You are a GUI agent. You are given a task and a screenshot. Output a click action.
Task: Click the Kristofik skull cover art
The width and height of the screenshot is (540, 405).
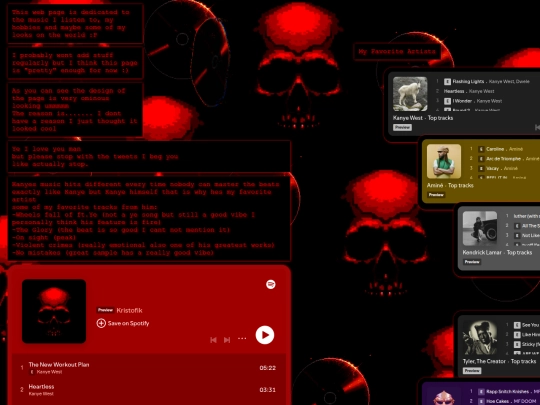[54, 311]
